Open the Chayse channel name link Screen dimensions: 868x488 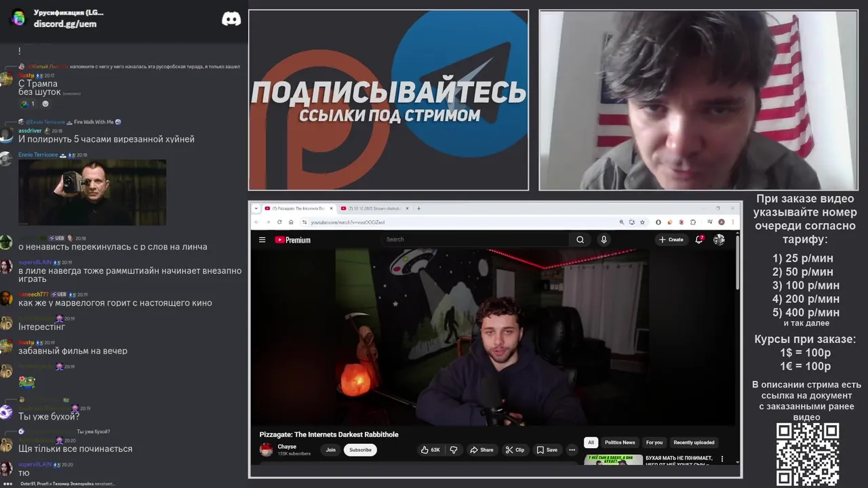pyautogui.click(x=287, y=447)
